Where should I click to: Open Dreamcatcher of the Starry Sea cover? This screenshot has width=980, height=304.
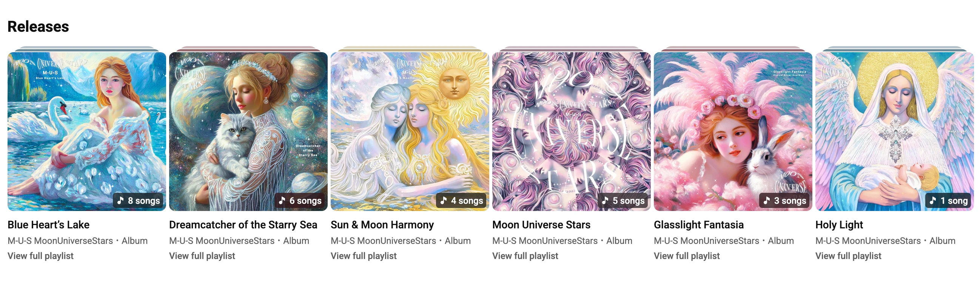(x=248, y=132)
